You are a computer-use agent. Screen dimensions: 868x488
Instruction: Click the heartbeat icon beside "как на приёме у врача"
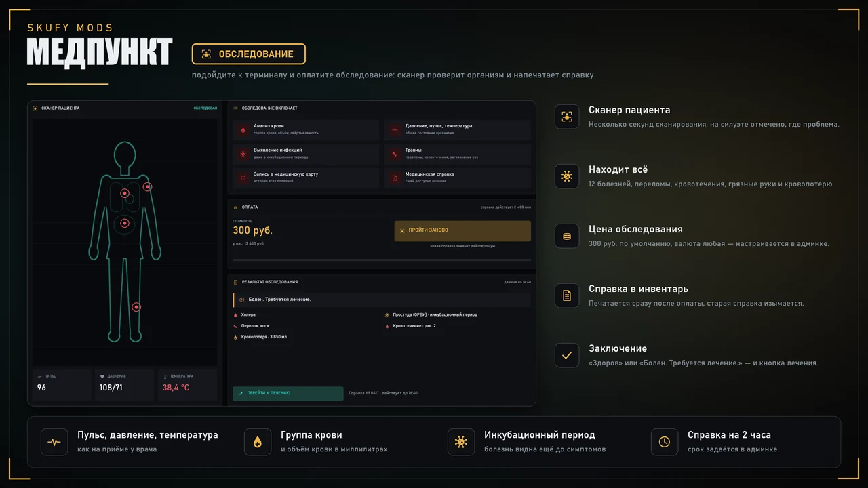coord(54,442)
